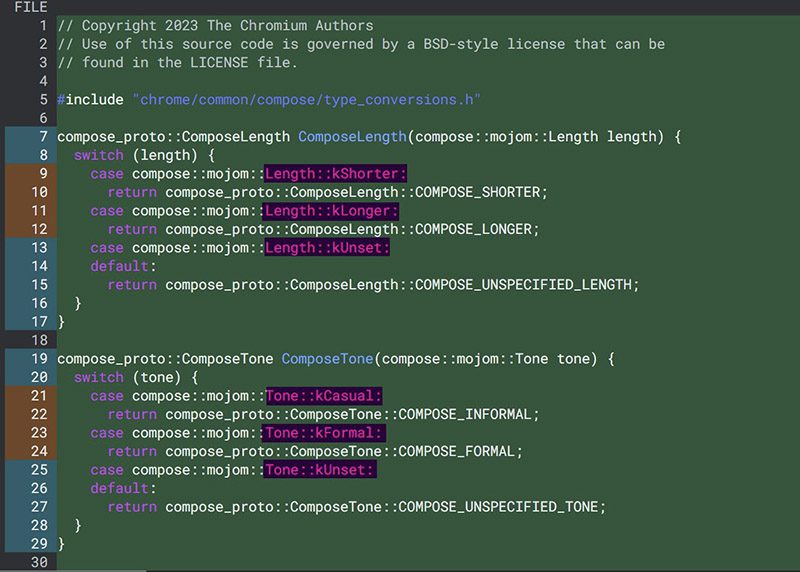The height and width of the screenshot is (572, 800).
Task: Click 'switch (tone)' statement
Action: click(136, 377)
